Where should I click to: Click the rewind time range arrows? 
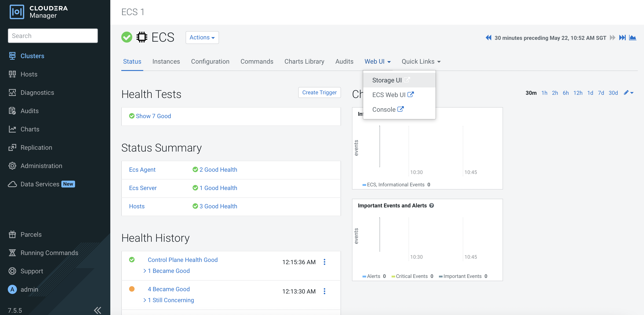coord(488,38)
